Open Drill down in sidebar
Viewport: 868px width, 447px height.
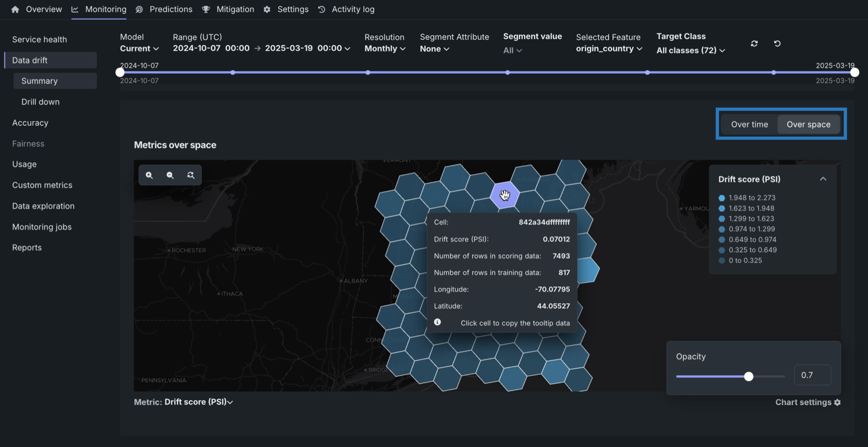pos(41,102)
